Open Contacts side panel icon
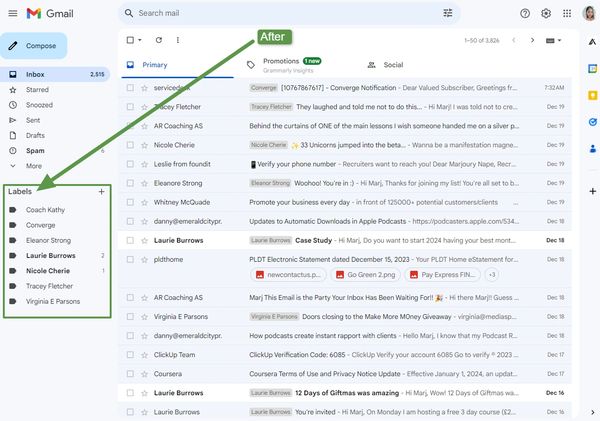Screen dimensions: 600x421 pyautogui.click(x=592, y=148)
